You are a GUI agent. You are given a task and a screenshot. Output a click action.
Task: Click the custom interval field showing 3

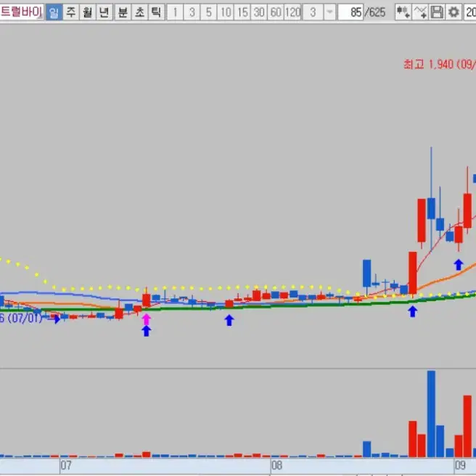[x=313, y=12]
